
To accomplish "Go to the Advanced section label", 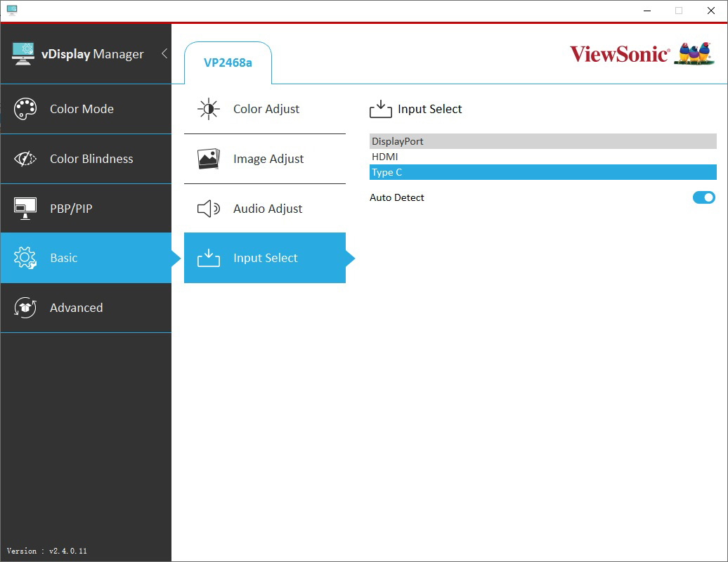I will click(x=77, y=308).
